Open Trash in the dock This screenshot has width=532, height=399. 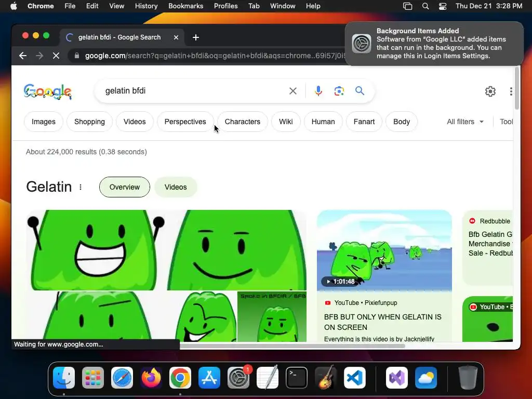[468, 378]
